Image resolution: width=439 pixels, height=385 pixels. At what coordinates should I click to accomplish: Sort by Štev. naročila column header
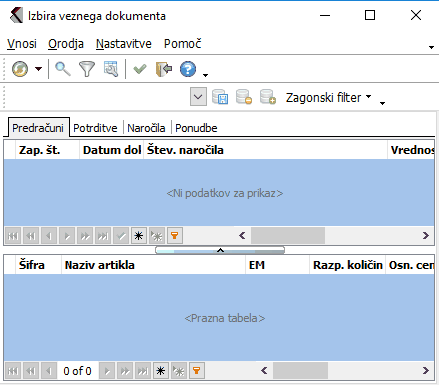pos(265,150)
